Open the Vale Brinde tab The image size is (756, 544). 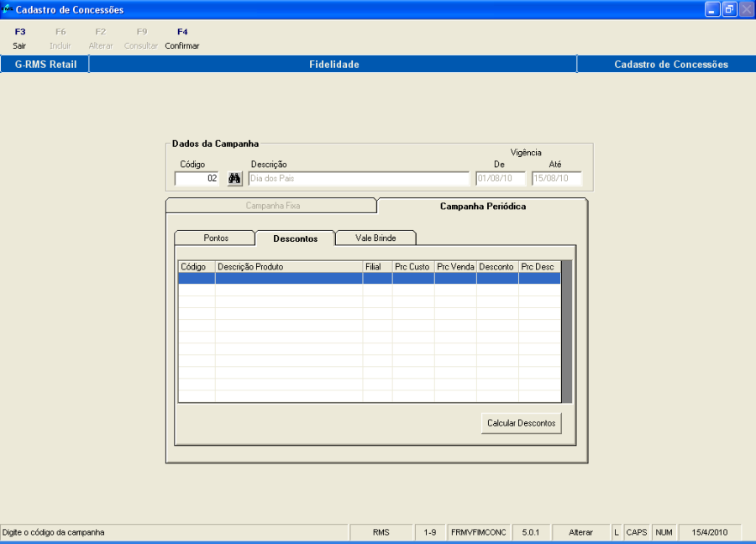(x=375, y=238)
